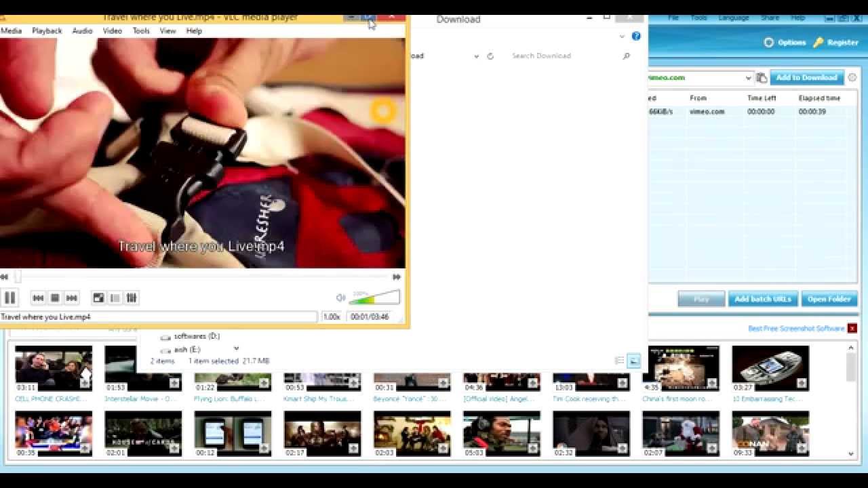Open Options in the downloader
The image size is (868, 488).
[785, 42]
